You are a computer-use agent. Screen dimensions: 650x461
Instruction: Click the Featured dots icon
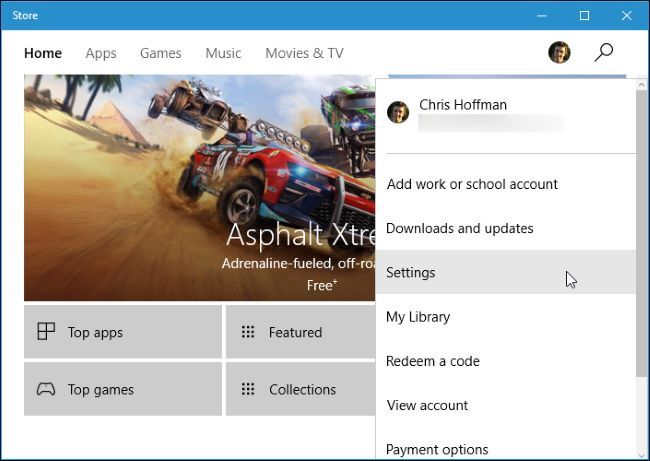tap(248, 332)
